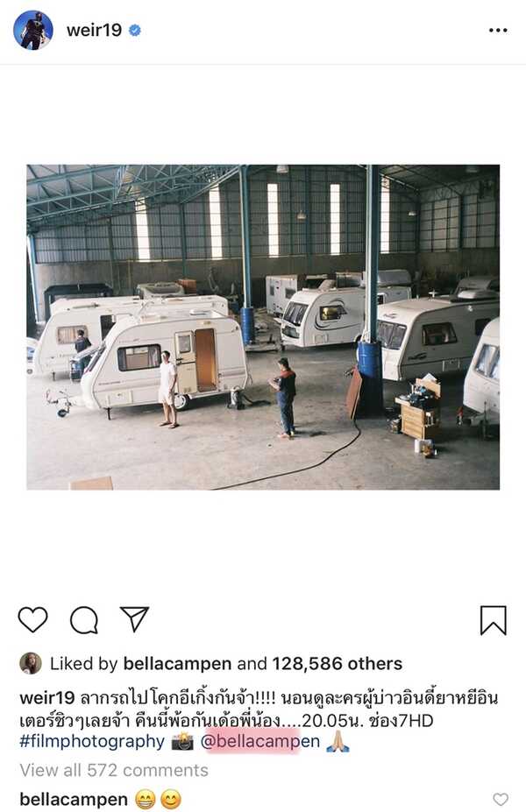
Task: Open the three-dot options menu
Action: (498, 31)
